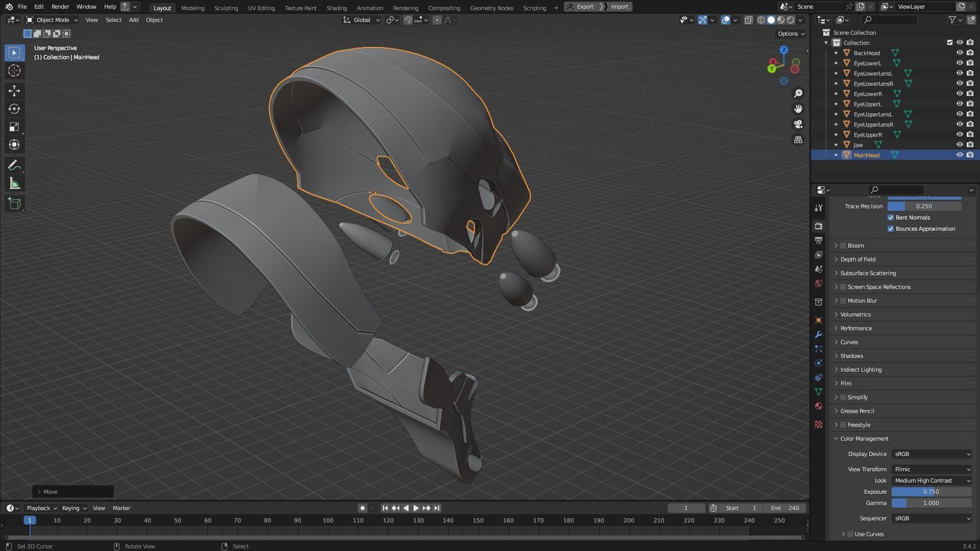
Task: Click the Export button
Action: point(581,7)
